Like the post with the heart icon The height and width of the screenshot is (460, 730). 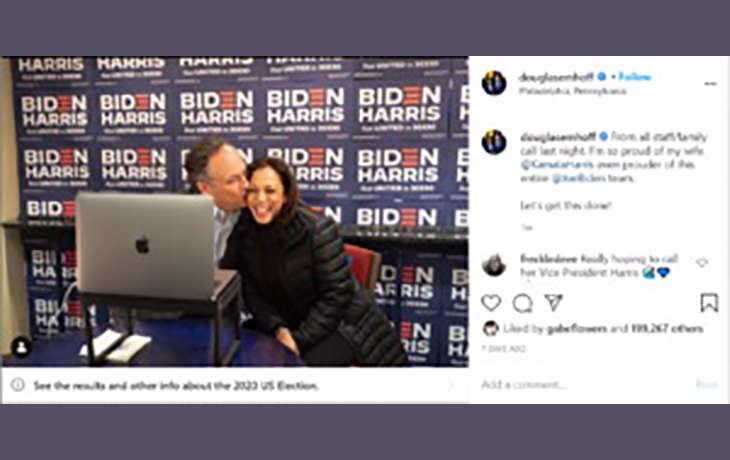(491, 303)
